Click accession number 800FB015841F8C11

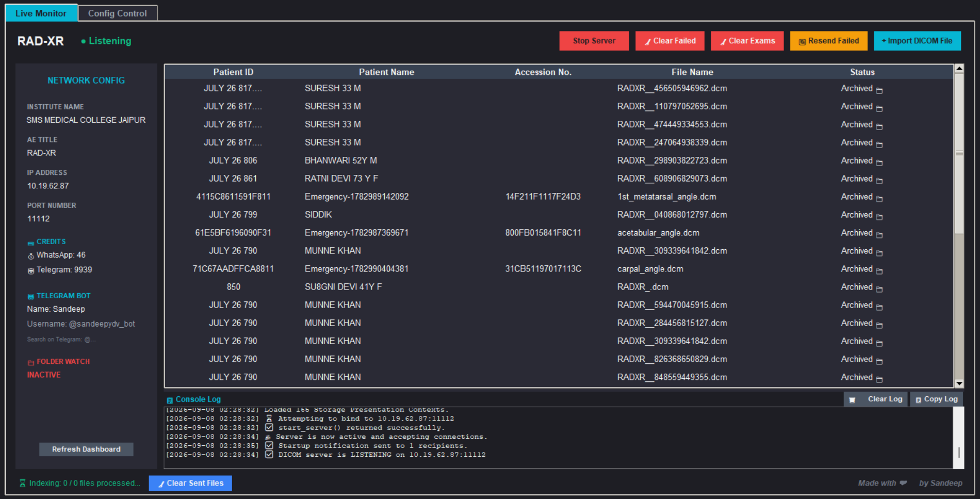click(543, 233)
